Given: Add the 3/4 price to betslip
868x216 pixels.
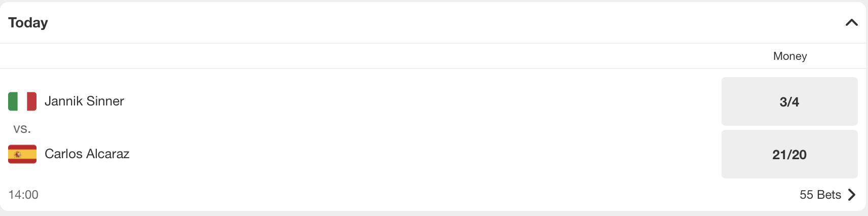Looking at the screenshot, I should pos(789,101).
